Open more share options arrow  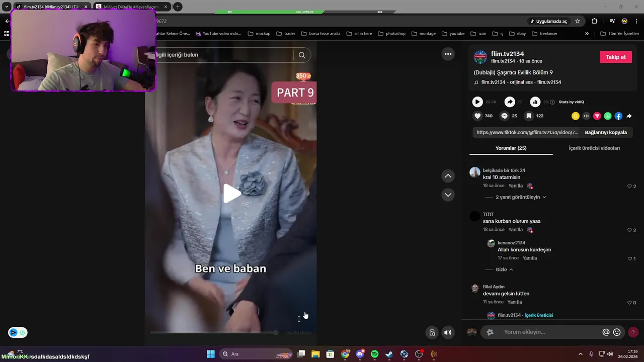[x=629, y=116]
